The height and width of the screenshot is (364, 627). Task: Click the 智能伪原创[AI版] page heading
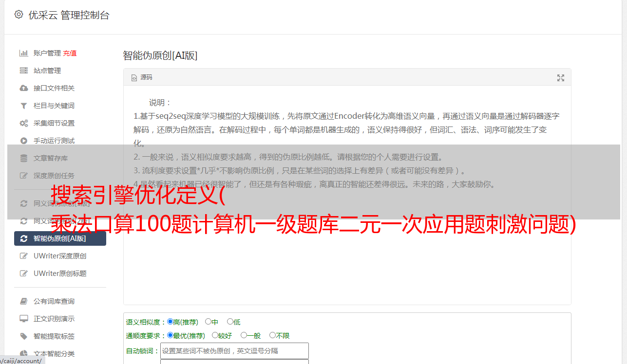pyautogui.click(x=160, y=55)
